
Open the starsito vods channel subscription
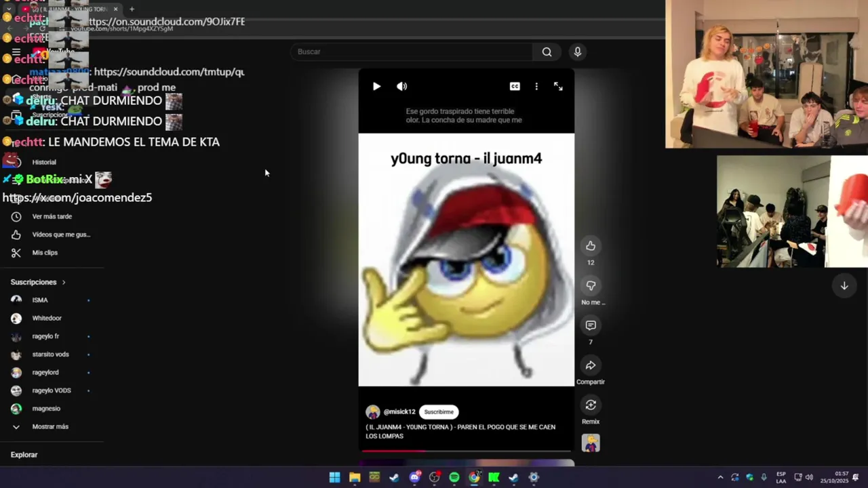pos(52,354)
